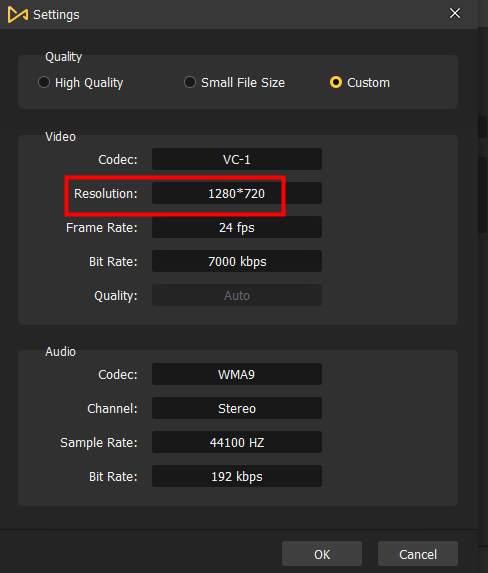The height and width of the screenshot is (573, 488).
Task: Open the video Codec dropdown showing VC-1
Action: pyautogui.click(x=237, y=159)
